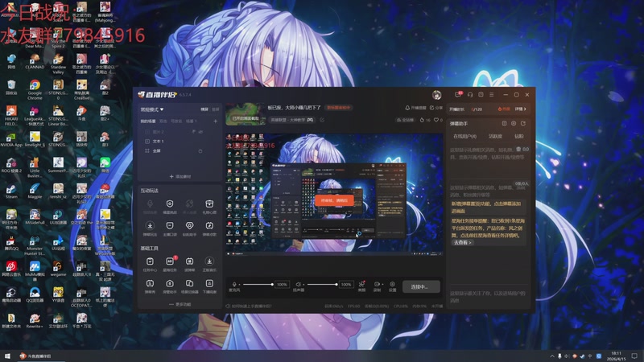The image size is (644, 362).
Task: Open the 录制 record dropdown arrow
Action: pos(382,284)
